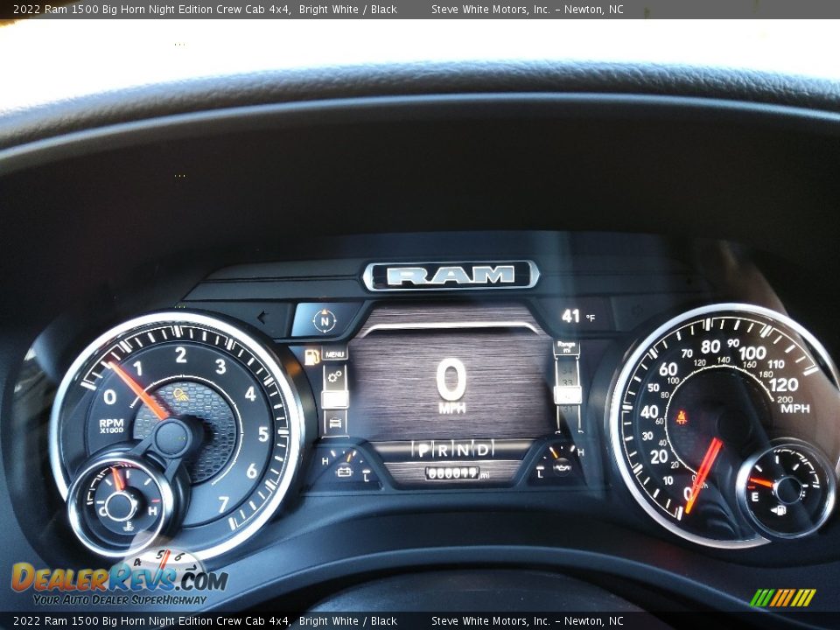Click the highlighted blank menu selector box

pyautogui.click(x=335, y=400)
